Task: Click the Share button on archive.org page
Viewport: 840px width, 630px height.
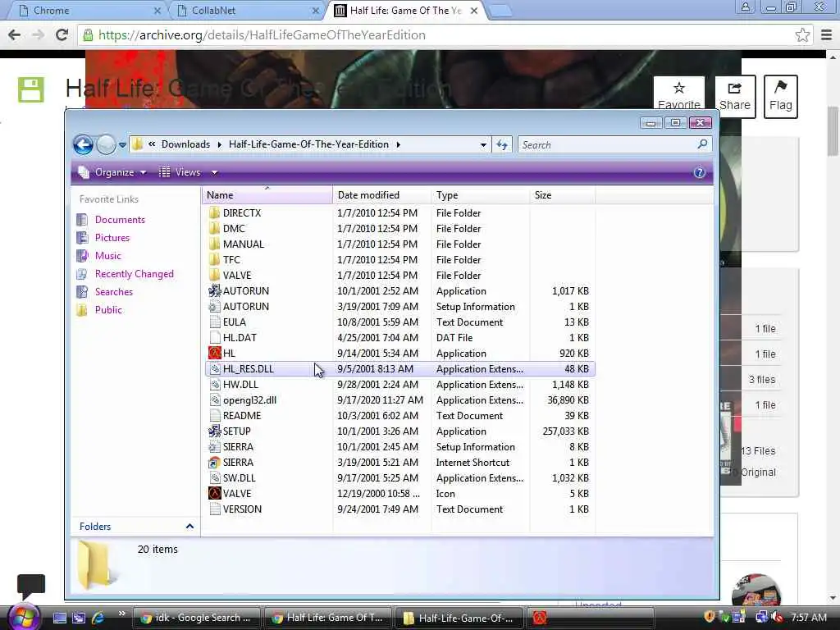Action: (735, 97)
